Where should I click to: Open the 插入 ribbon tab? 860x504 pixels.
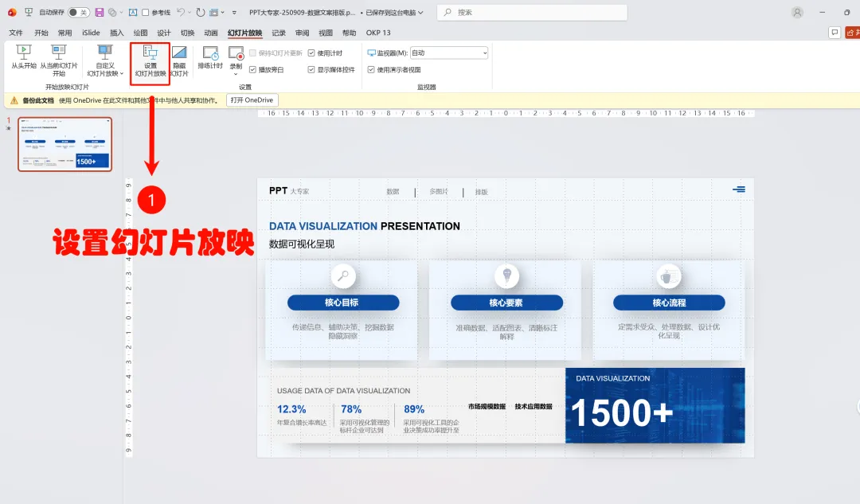pyautogui.click(x=117, y=33)
